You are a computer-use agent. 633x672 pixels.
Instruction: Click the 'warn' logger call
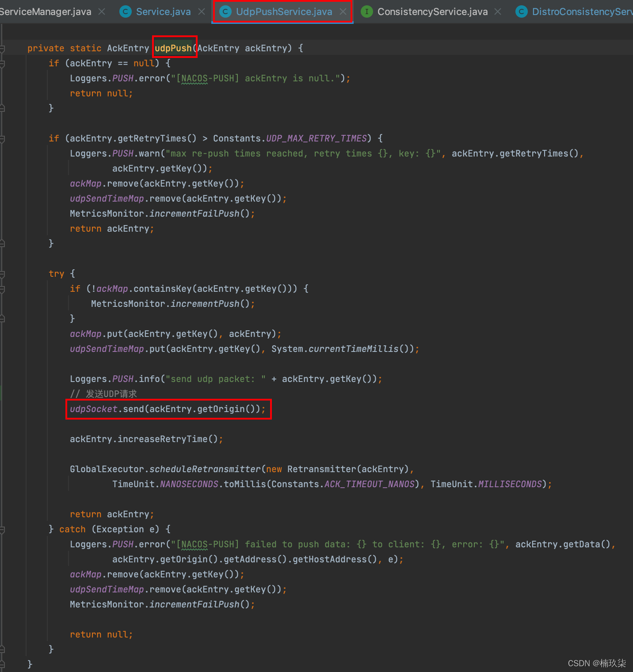click(149, 153)
